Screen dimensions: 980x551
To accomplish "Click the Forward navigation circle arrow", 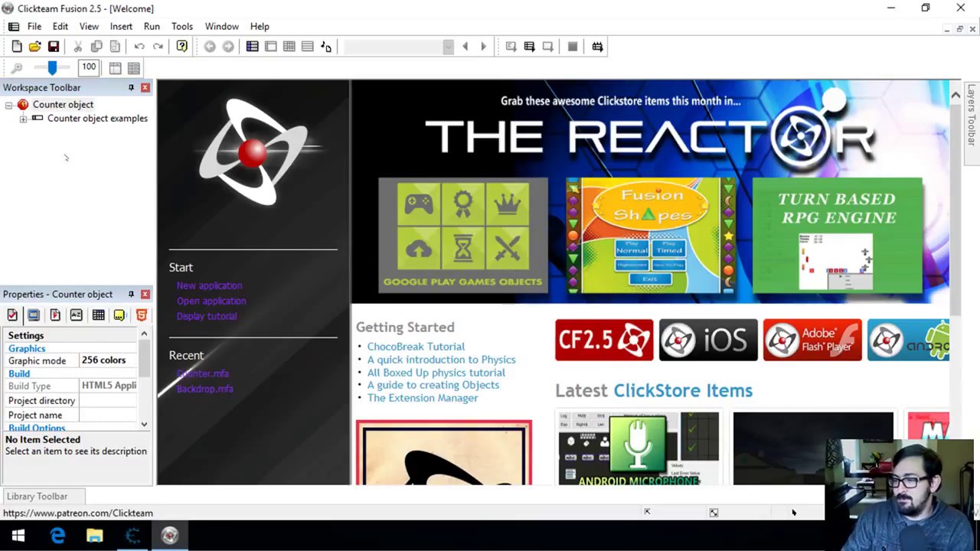I will pyautogui.click(x=228, y=47).
